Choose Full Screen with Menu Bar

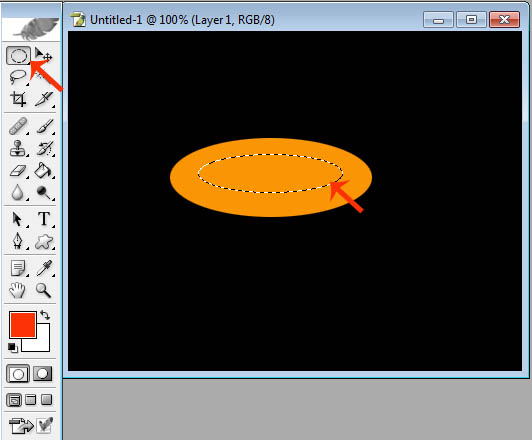[31, 400]
